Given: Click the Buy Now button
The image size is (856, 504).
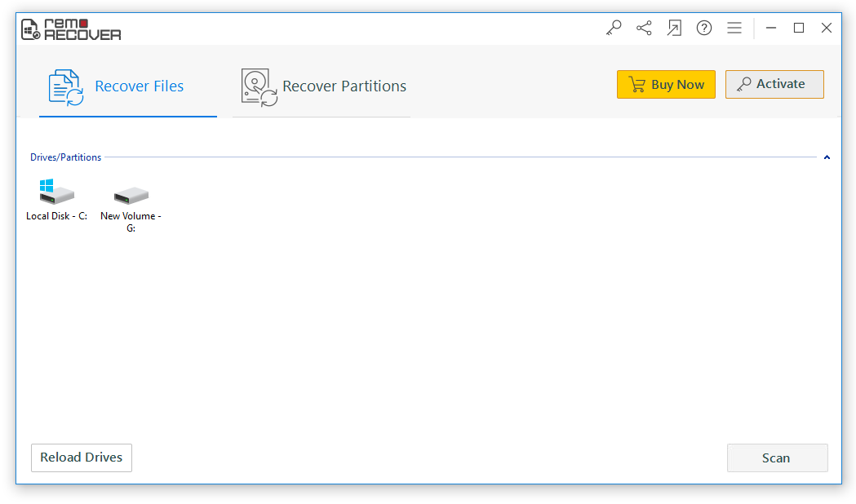Looking at the screenshot, I should click(x=666, y=85).
